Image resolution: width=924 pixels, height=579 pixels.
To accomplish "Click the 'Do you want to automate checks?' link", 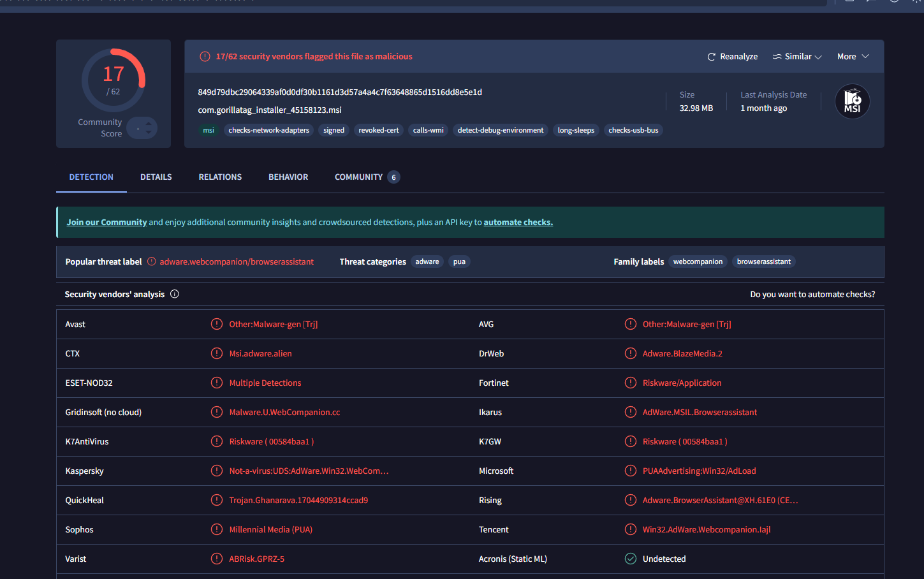I will (x=812, y=295).
